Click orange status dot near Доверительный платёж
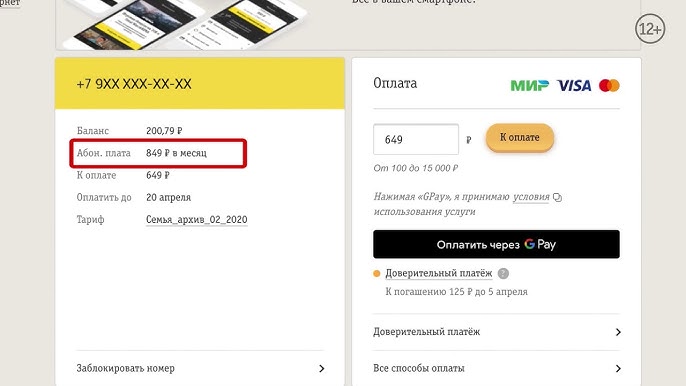686x386 pixels. [x=377, y=274]
